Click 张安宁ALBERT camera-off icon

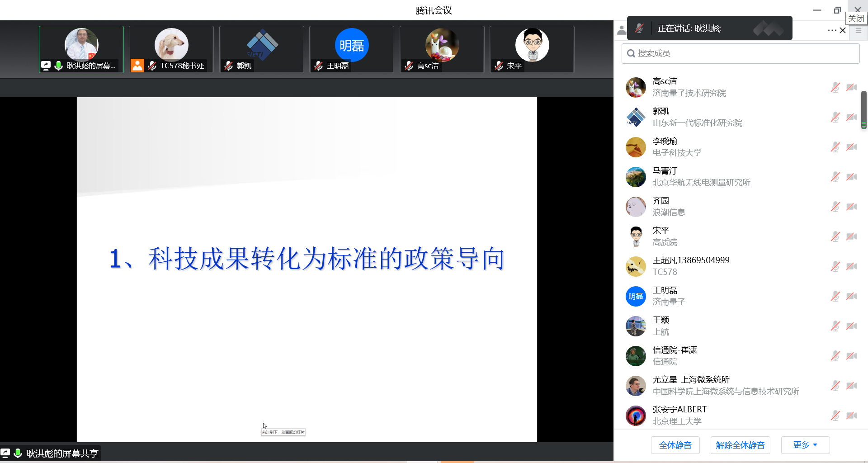[852, 416]
